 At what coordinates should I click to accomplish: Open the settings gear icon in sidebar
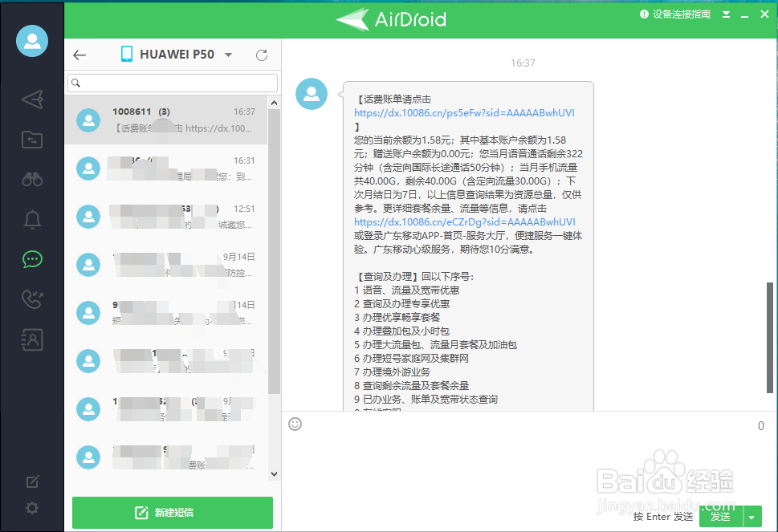tap(32, 508)
